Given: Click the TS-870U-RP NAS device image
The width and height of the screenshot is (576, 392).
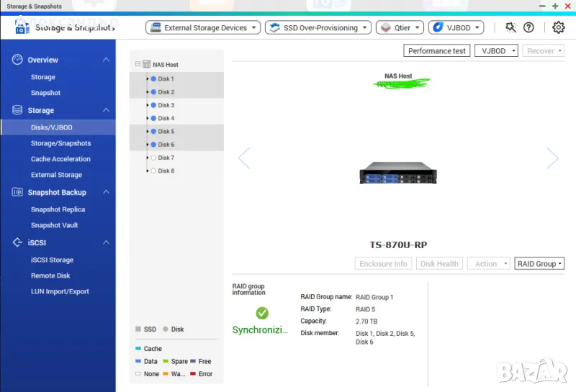Looking at the screenshot, I should [398, 173].
